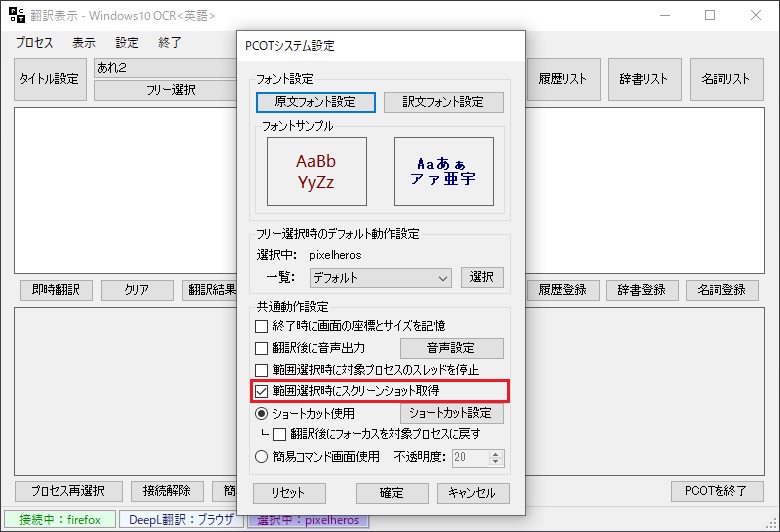Click the フリー選択 button
780x532 pixels.
pos(166,90)
